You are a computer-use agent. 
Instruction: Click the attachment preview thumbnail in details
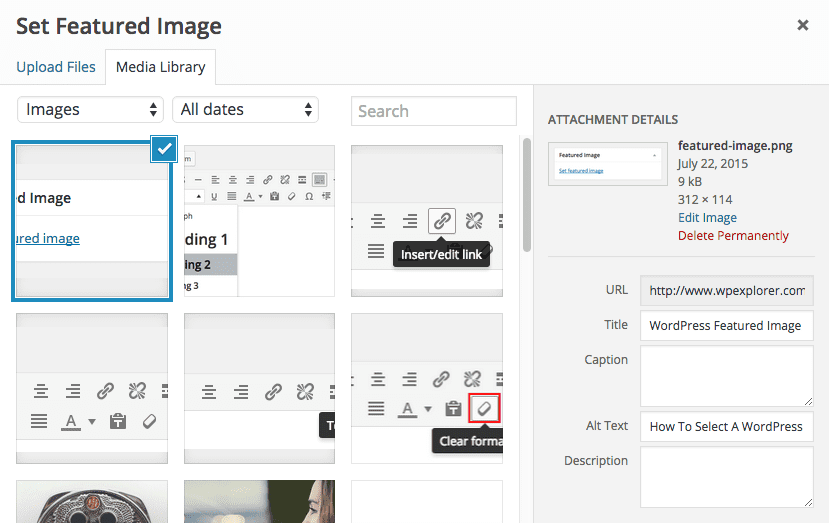pos(607,163)
